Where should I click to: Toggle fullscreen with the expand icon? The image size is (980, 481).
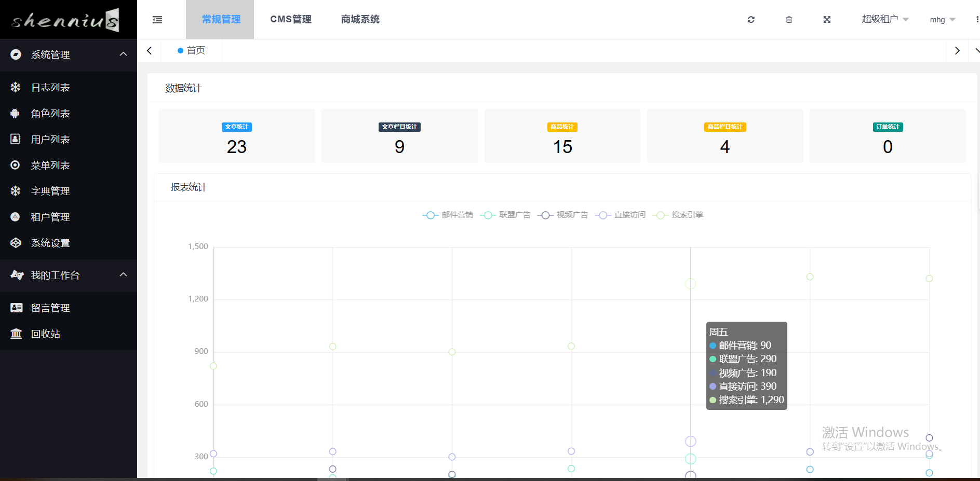827,20
